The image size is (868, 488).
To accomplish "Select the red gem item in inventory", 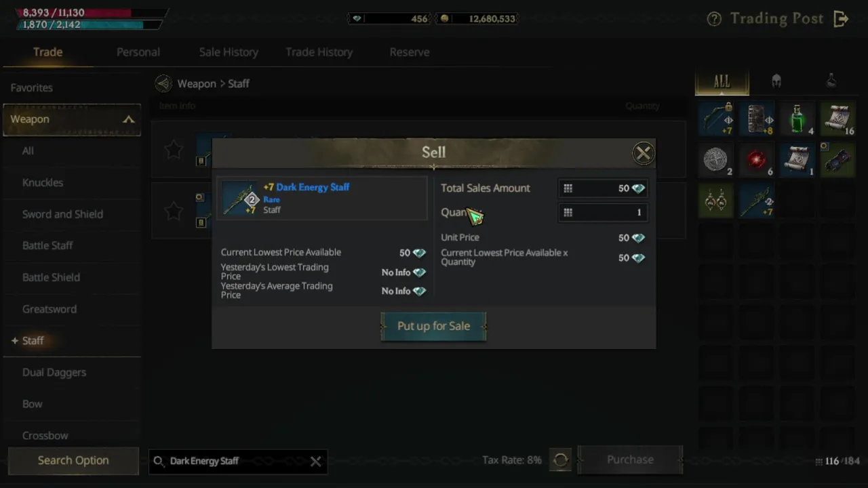I will pos(757,160).
